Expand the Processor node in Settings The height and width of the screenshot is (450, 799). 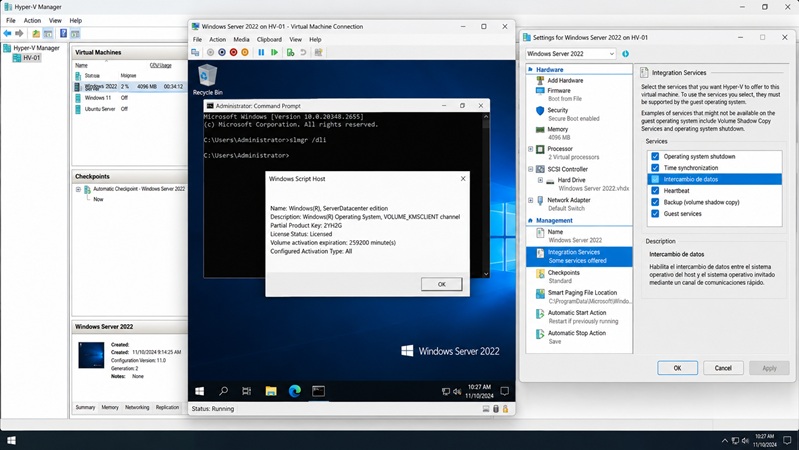coord(530,149)
